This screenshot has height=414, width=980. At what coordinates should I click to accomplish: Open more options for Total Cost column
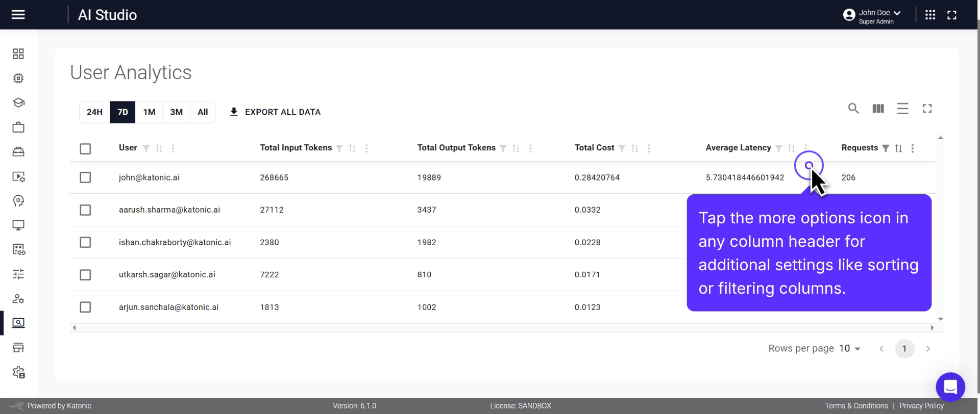click(649, 148)
